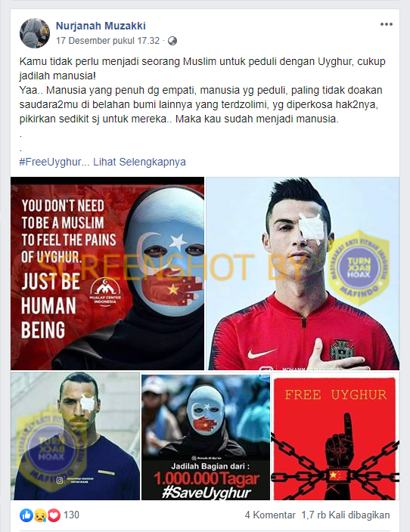The width and height of the screenshot is (410, 532).
Task: Open the Just Be Human Being image
Action: (x=107, y=274)
